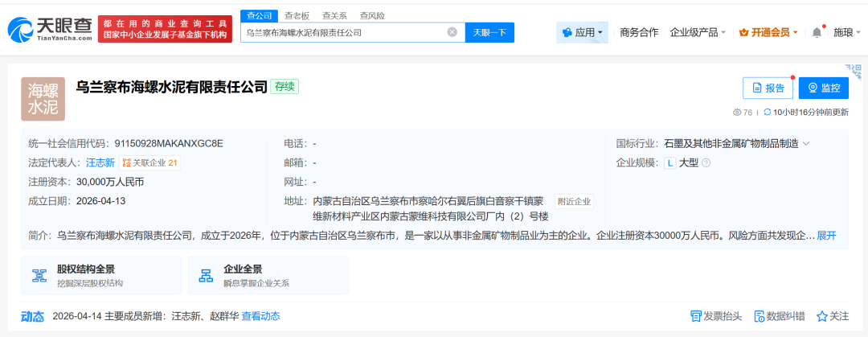Click the industry text 石墨及其他非金属矿物制品制造
868x337 pixels.
(x=731, y=144)
